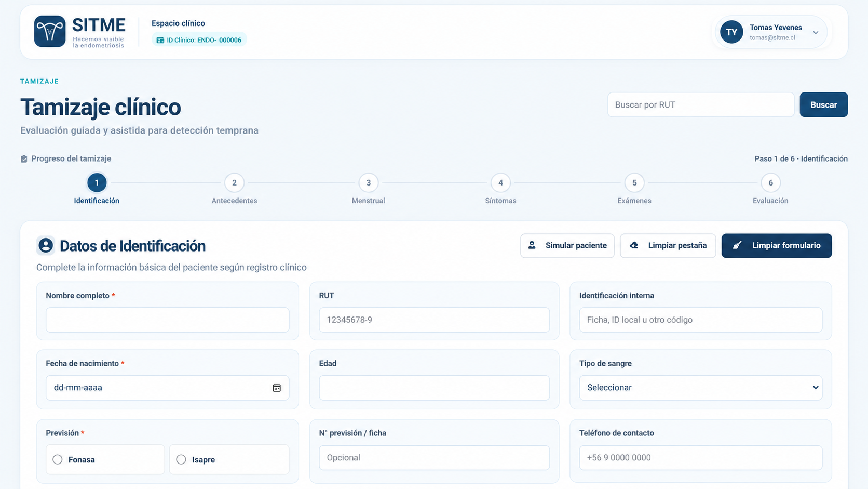
Task: Focus the N° previsión / ficha field
Action: 434,458
